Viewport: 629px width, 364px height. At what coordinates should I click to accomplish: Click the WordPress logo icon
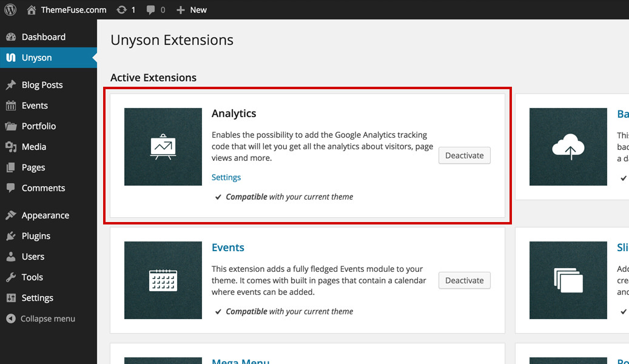click(10, 10)
